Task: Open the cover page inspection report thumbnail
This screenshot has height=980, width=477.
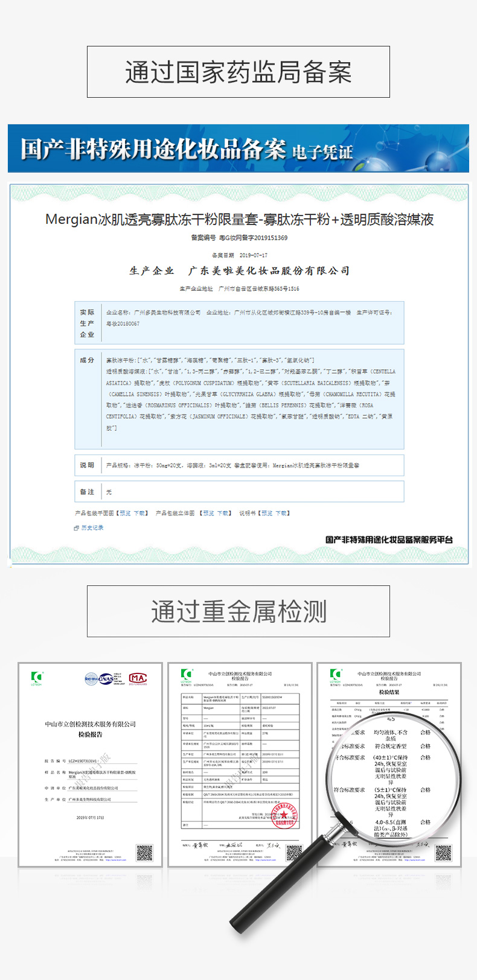Action: [91, 765]
